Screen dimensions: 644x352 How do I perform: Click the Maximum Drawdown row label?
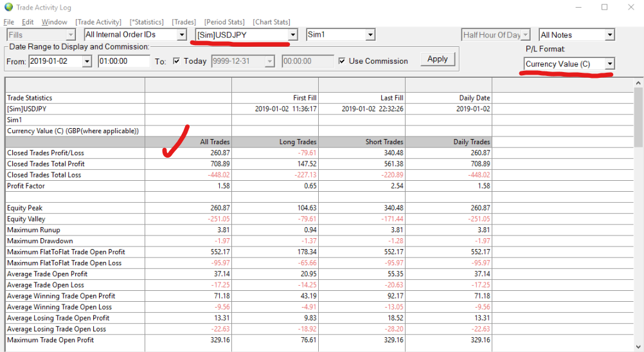tap(40, 241)
